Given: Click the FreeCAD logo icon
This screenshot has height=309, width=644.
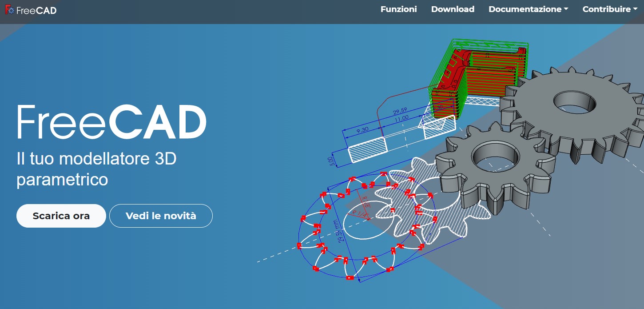Looking at the screenshot, I should tap(8, 9).
